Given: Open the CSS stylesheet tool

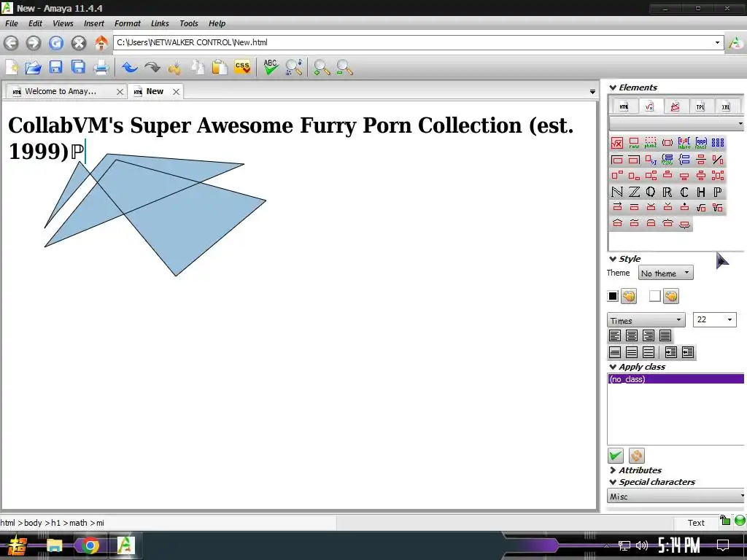Looking at the screenshot, I should pos(242,67).
